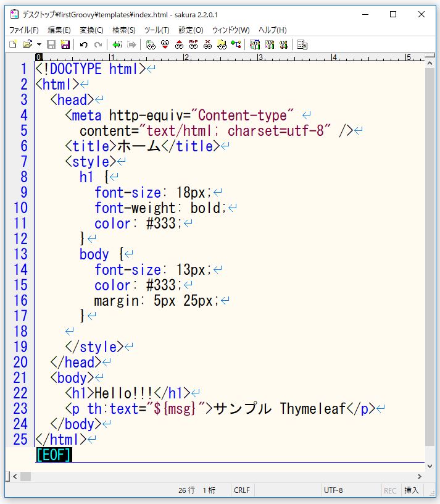Open the 設定(O) menu

pos(191,30)
